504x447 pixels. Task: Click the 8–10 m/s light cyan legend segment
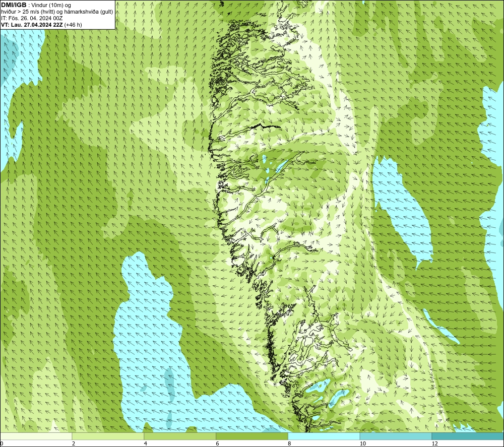coord(324,436)
